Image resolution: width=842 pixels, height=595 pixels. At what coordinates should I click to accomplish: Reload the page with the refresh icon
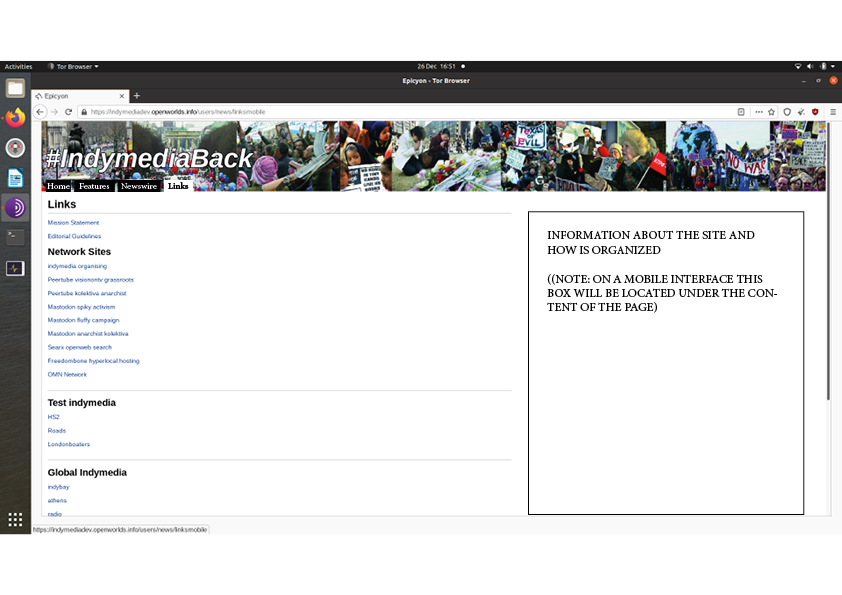(68, 112)
